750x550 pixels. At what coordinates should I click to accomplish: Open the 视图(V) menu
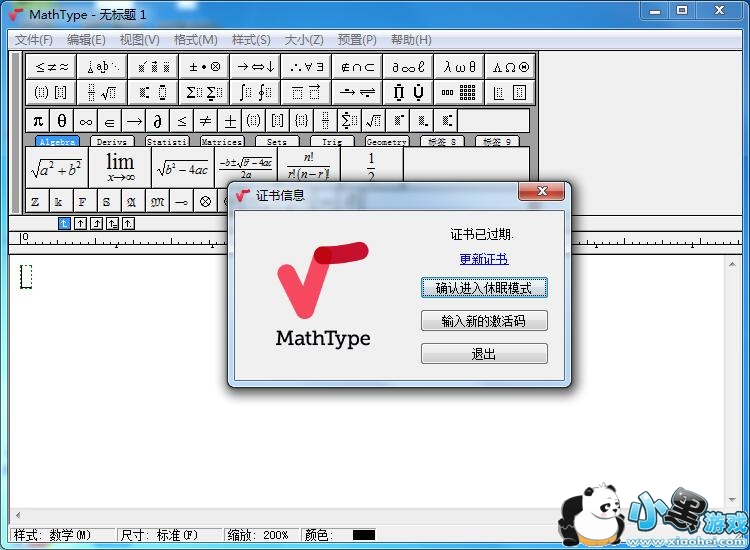click(139, 40)
